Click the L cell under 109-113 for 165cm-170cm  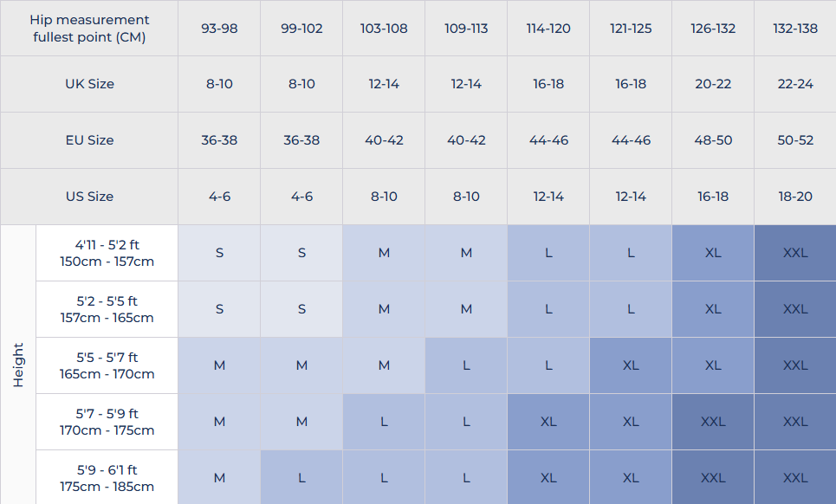tap(466, 365)
